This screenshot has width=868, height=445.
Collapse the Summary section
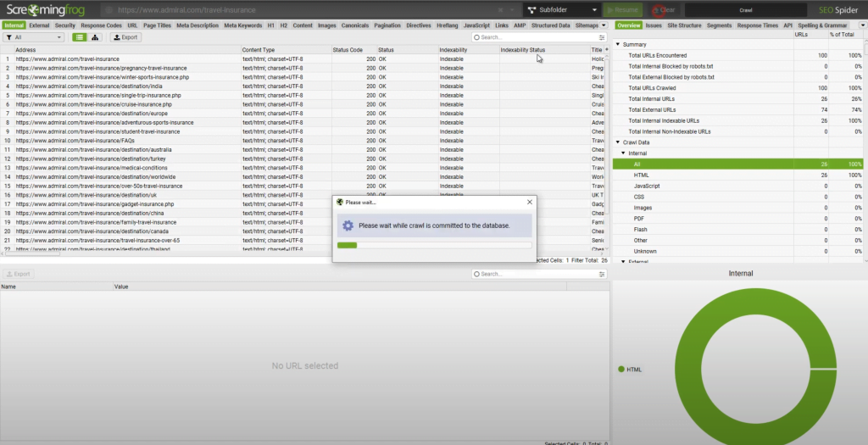(x=617, y=44)
